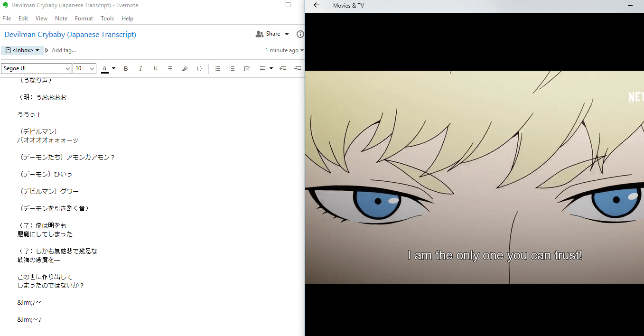Click the Add tag field
644x336 pixels.
64,50
